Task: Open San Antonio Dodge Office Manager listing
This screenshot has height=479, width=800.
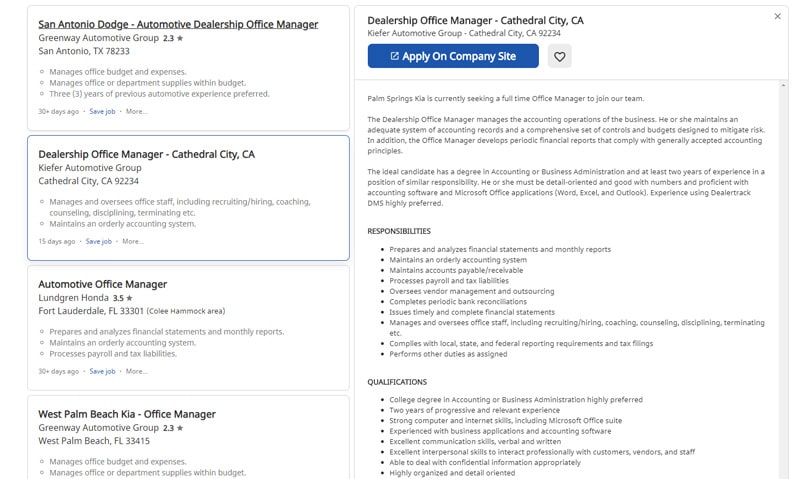Action: coord(178,24)
